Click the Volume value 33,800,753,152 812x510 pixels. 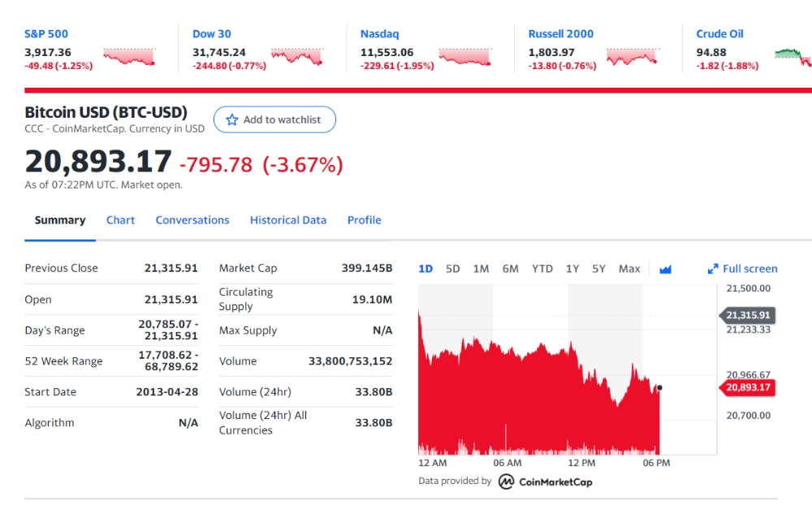pos(351,361)
